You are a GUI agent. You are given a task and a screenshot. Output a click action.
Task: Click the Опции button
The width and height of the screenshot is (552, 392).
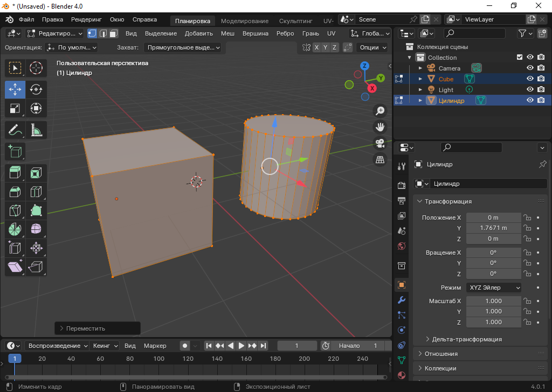click(x=372, y=47)
